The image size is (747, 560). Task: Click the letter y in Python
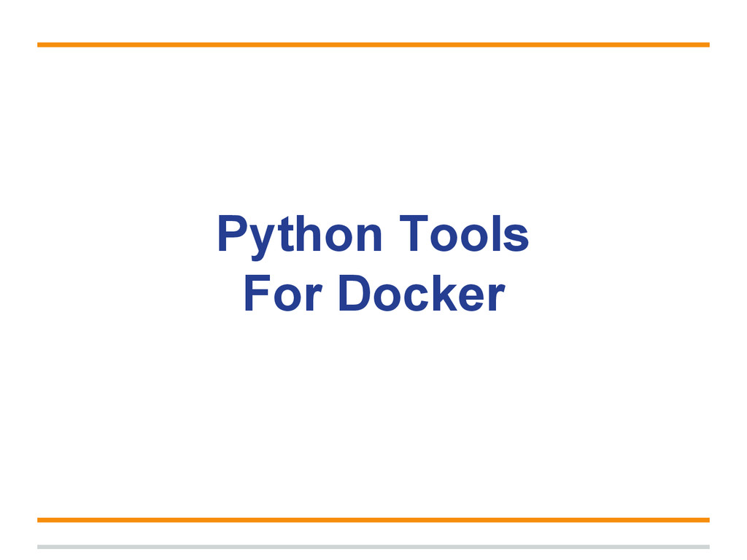[x=262, y=243]
